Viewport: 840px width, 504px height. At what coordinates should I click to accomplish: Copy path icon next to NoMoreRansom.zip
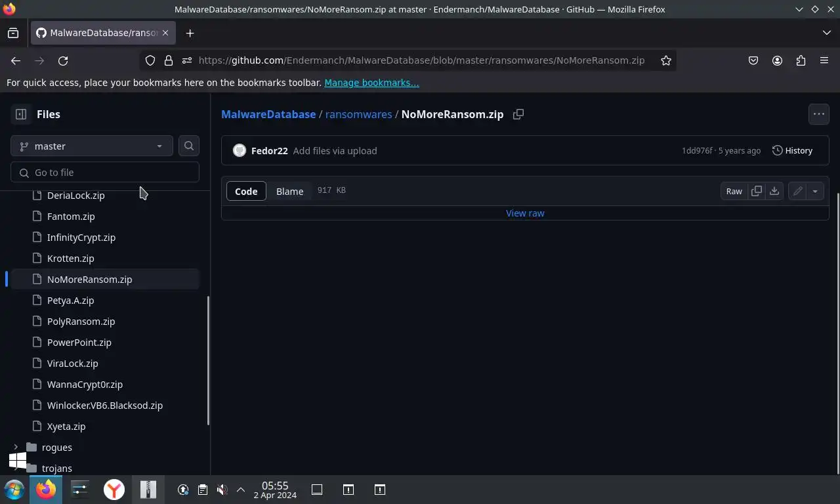[x=518, y=114]
